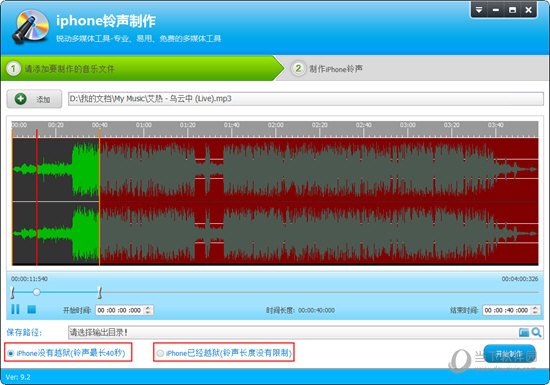Click the 01:00 mark on time ruler
This screenshot has height=385, width=550.
tap(144, 125)
